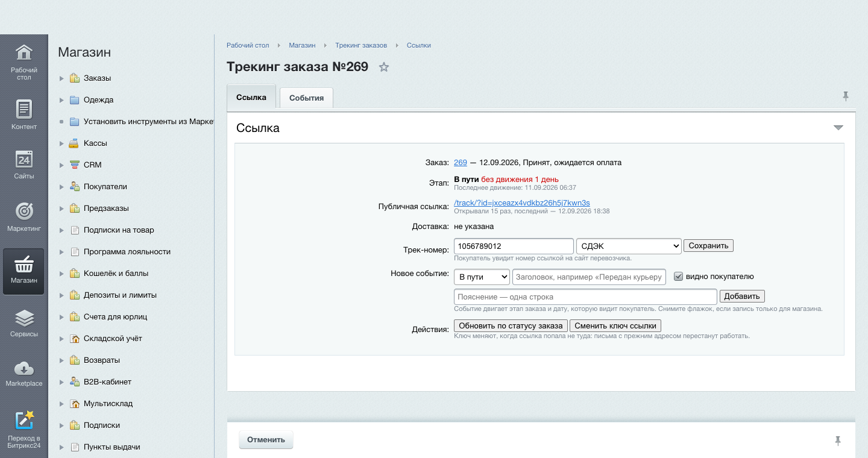Click the Пояснение one-line input field

[585, 296]
